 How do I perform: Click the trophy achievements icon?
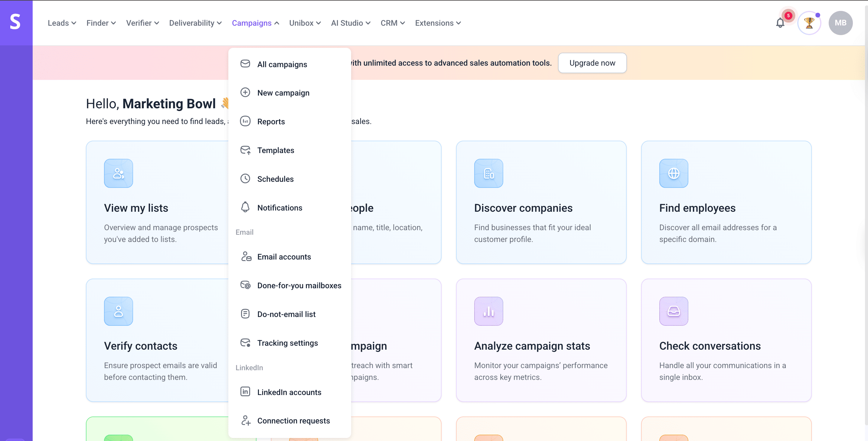pos(809,23)
